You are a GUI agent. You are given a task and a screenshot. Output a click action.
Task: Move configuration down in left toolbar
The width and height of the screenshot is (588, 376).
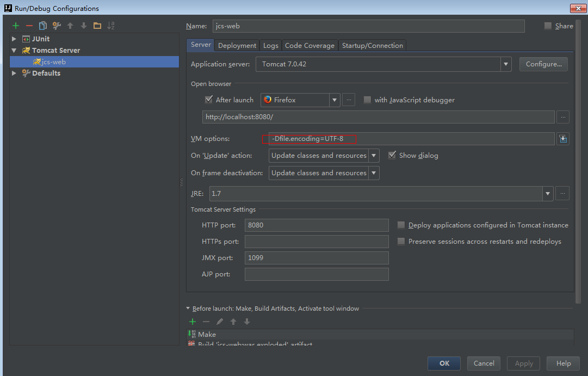[84, 26]
